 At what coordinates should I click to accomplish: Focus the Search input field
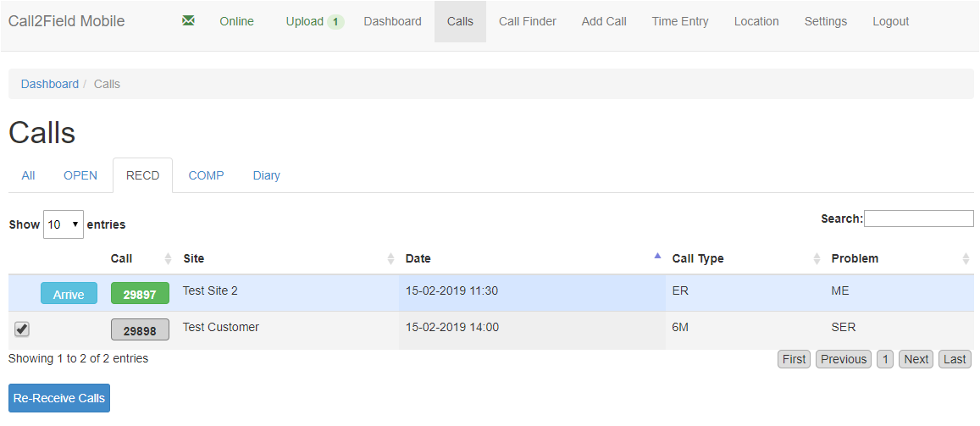point(918,219)
